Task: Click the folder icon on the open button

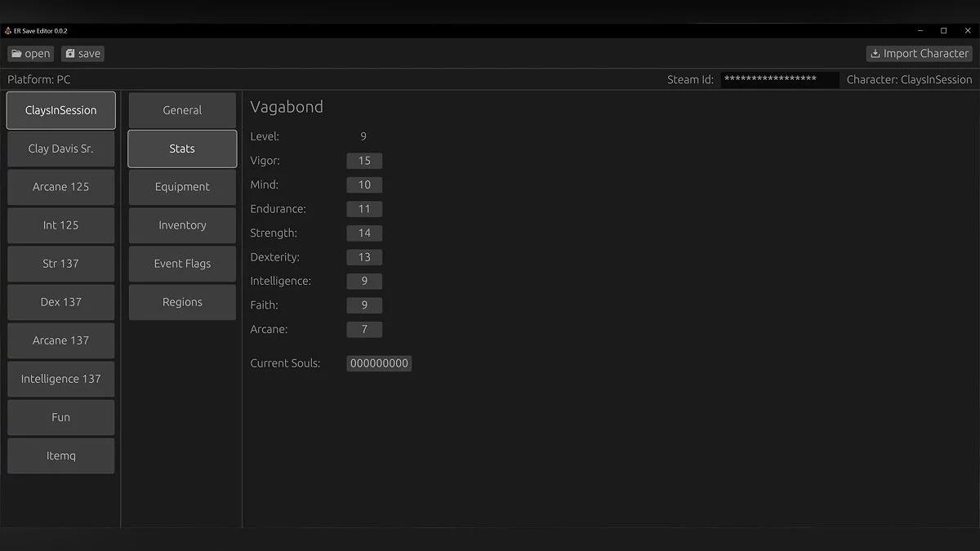Action: pyautogui.click(x=18, y=53)
